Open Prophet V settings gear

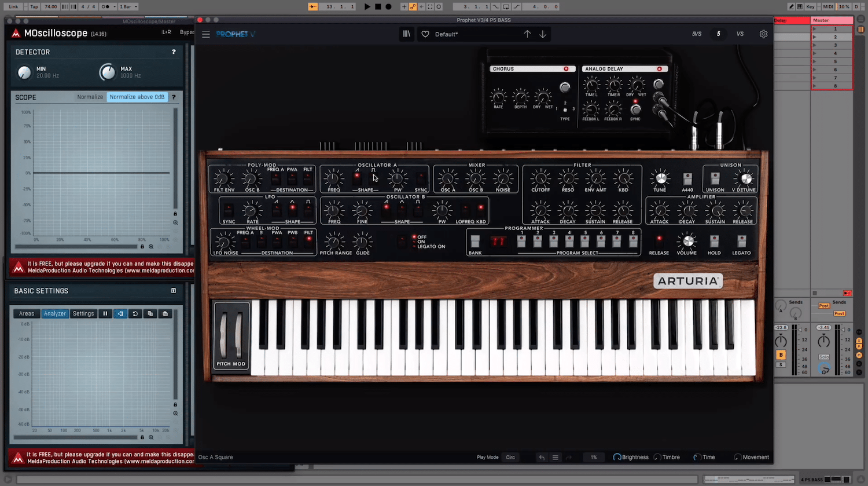tap(763, 34)
